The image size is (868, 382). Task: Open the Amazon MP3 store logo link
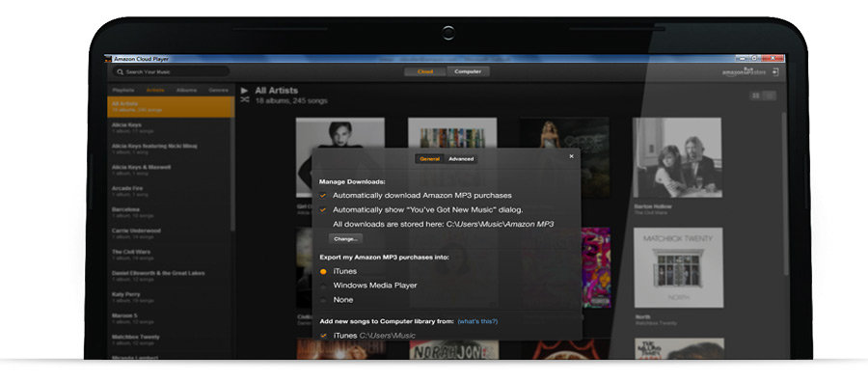point(746,72)
